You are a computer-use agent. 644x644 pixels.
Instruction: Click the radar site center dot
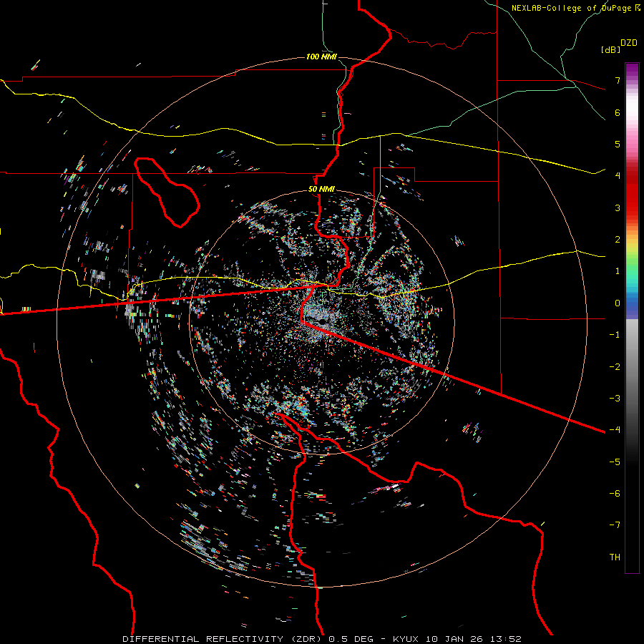coord(323,321)
